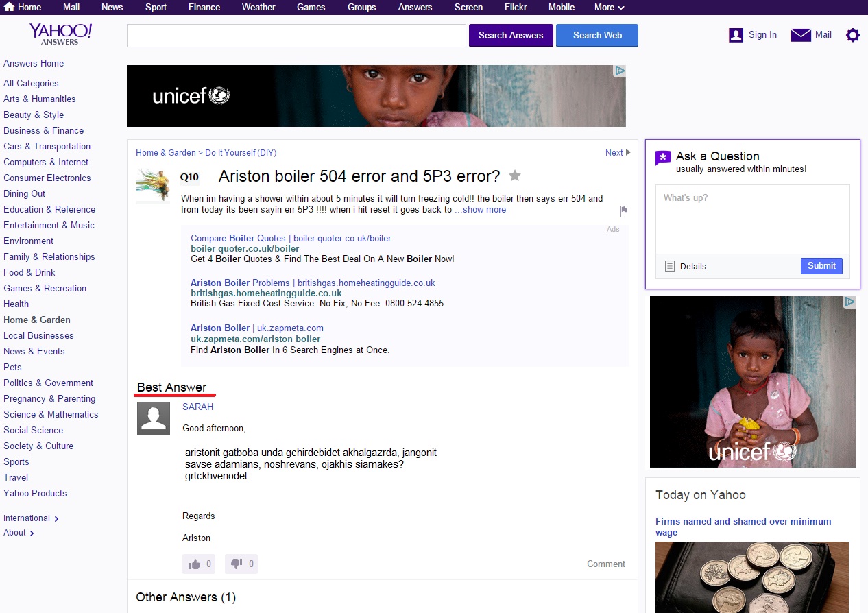The image size is (868, 613).
Task: Select Consumer Electronics category
Action: pos(47,178)
